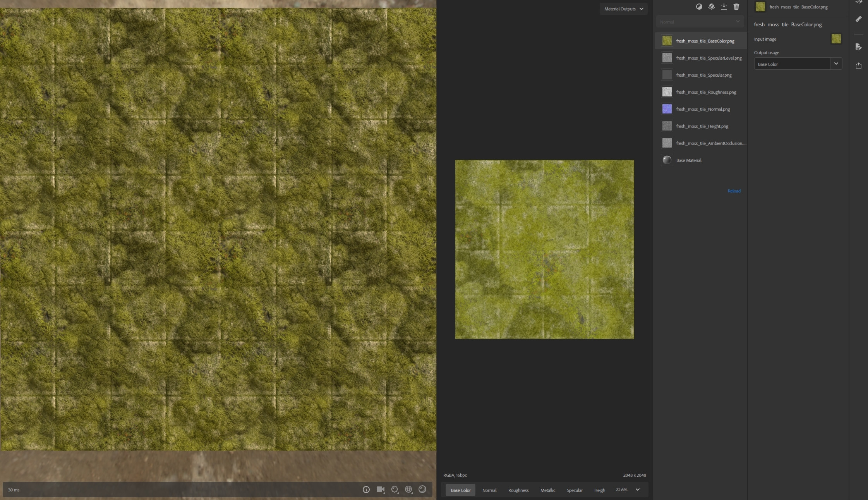Click the camera settings icon in viewport
The image size is (868, 500).
pyautogui.click(x=381, y=490)
